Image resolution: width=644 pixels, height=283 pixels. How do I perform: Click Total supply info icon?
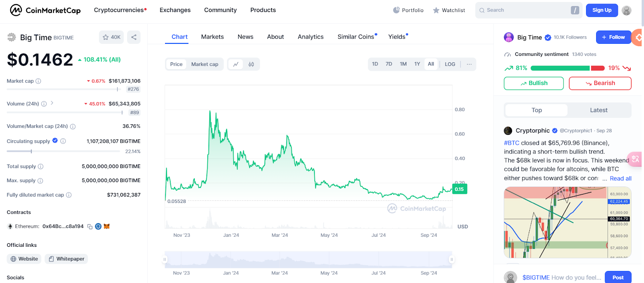pyautogui.click(x=41, y=166)
